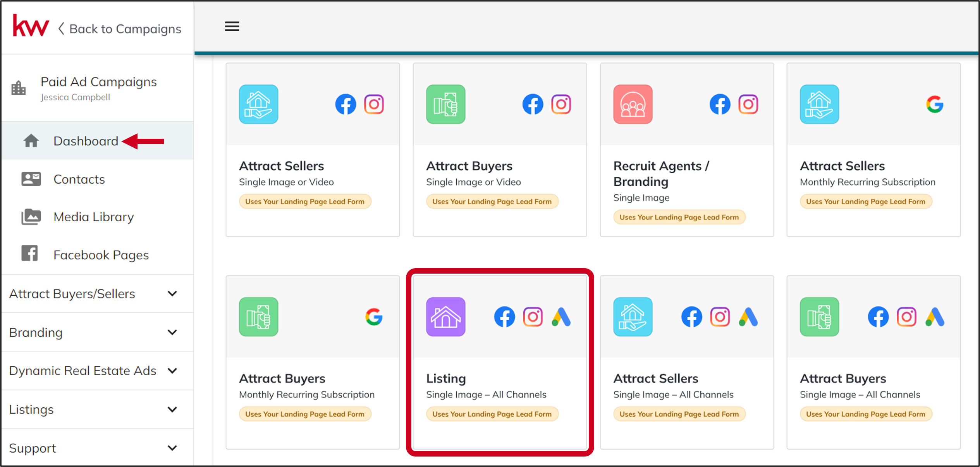Open the hamburger menu

232,26
